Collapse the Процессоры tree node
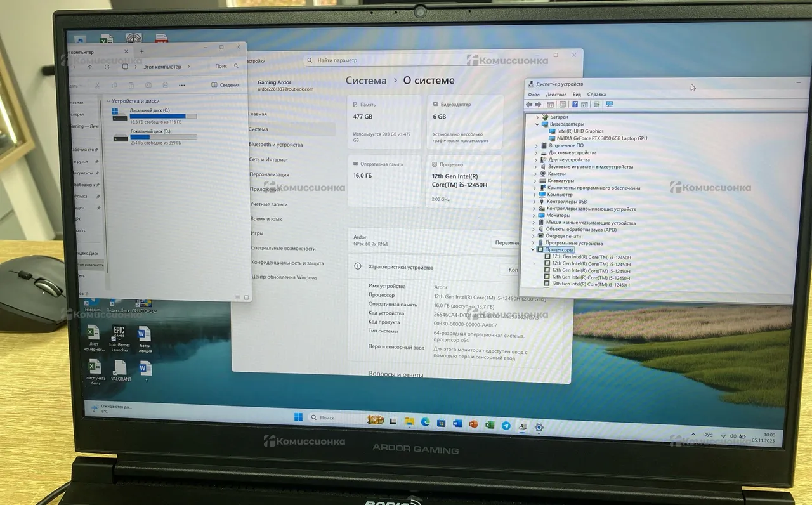Viewport: 812px width, 505px height. pos(532,250)
